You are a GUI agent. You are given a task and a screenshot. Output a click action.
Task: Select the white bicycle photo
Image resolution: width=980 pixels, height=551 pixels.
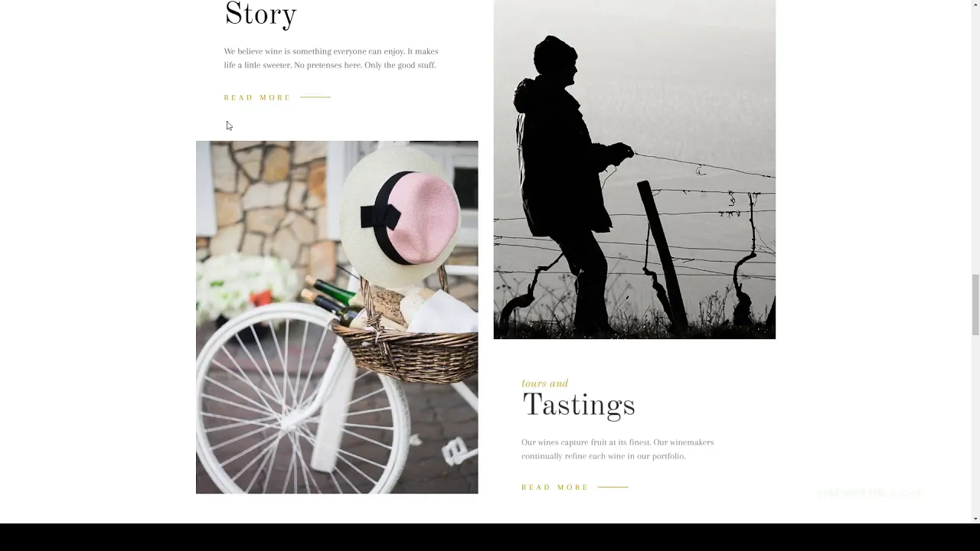[x=337, y=317]
